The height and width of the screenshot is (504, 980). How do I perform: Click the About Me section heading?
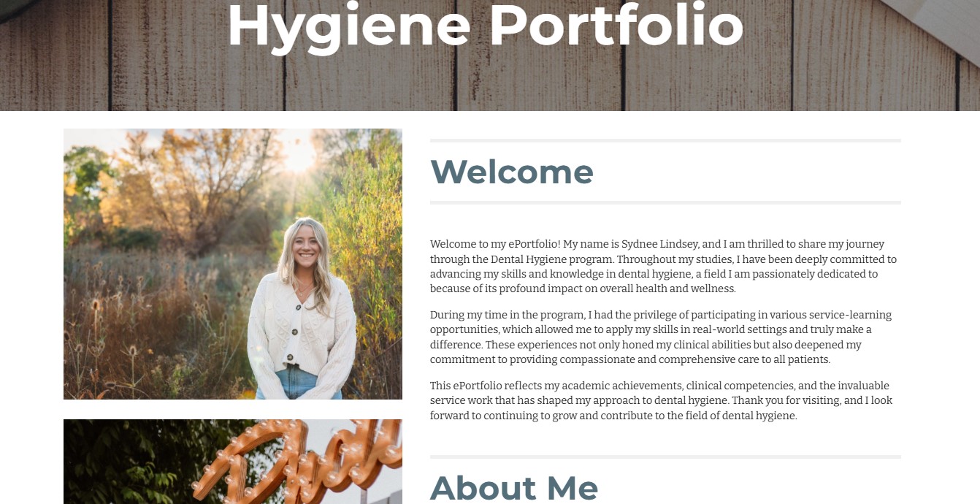click(x=514, y=487)
